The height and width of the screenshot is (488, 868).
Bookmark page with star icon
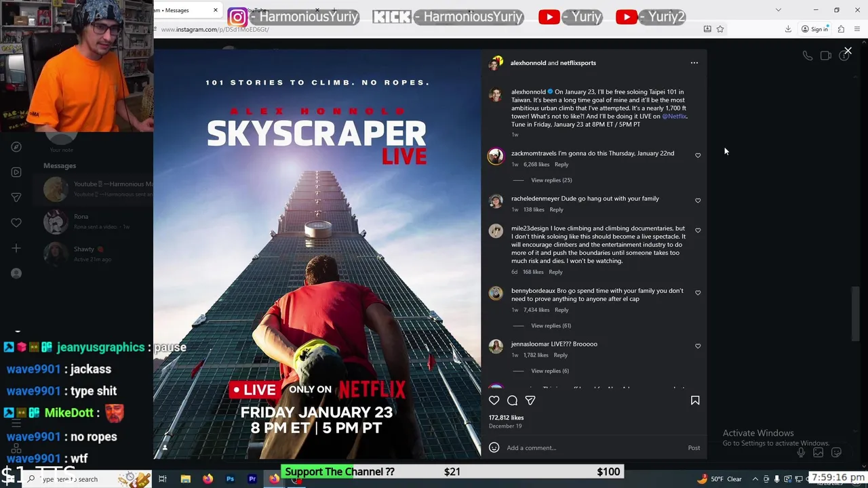coord(720,29)
